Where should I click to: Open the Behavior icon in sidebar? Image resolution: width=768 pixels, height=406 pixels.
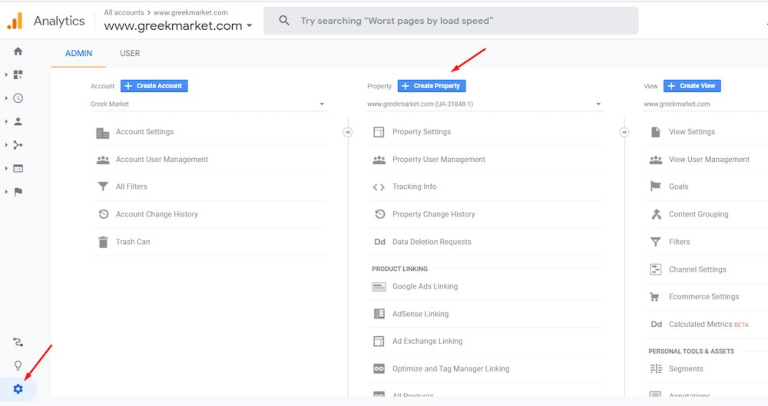pyautogui.click(x=18, y=168)
